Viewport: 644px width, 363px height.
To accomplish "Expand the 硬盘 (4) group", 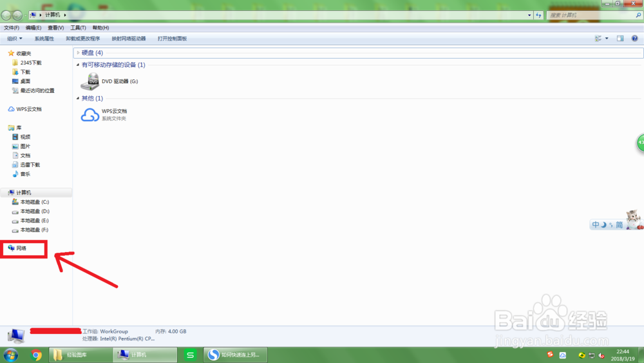I will point(78,53).
